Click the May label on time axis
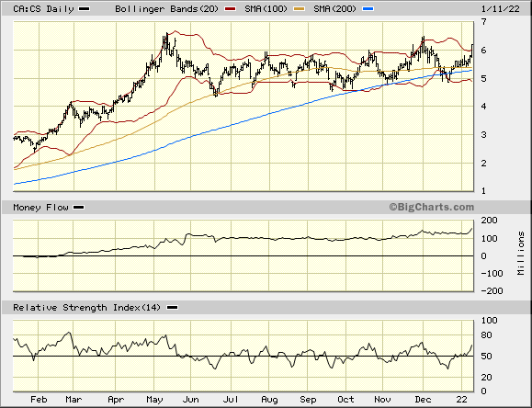The image size is (532, 408). coord(154,400)
